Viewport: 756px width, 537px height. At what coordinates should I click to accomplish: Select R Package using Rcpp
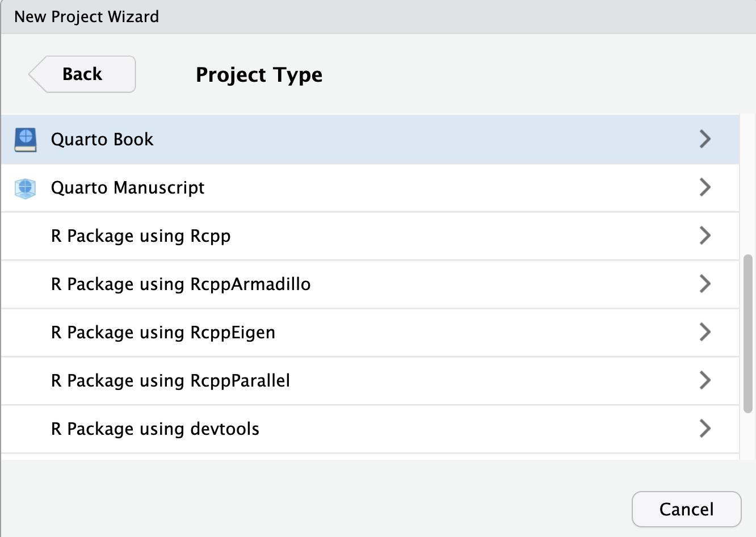tap(141, 236)
